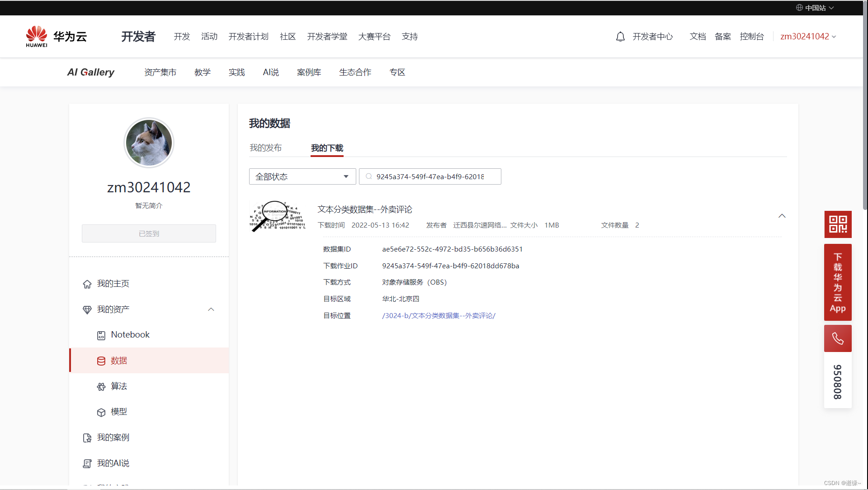This screenshot has height=490, width=868.
Task: Switch to the 我的发布 tab
Action: point(265,148)
